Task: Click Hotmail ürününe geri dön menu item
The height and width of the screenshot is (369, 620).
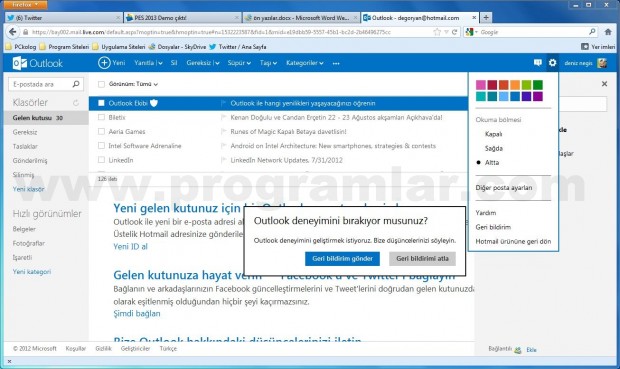Action: [x=513, y=241]
